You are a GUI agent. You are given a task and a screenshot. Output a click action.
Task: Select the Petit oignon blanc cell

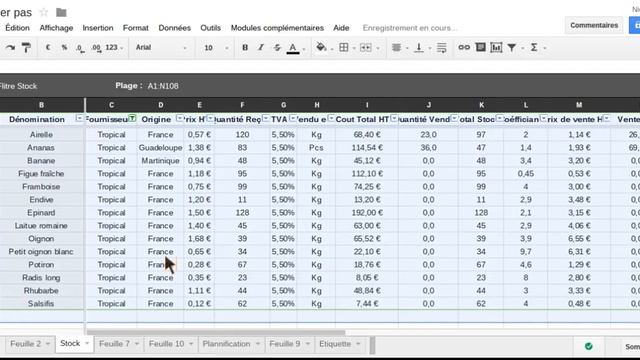pyautogui.click(x=41, y=252)
